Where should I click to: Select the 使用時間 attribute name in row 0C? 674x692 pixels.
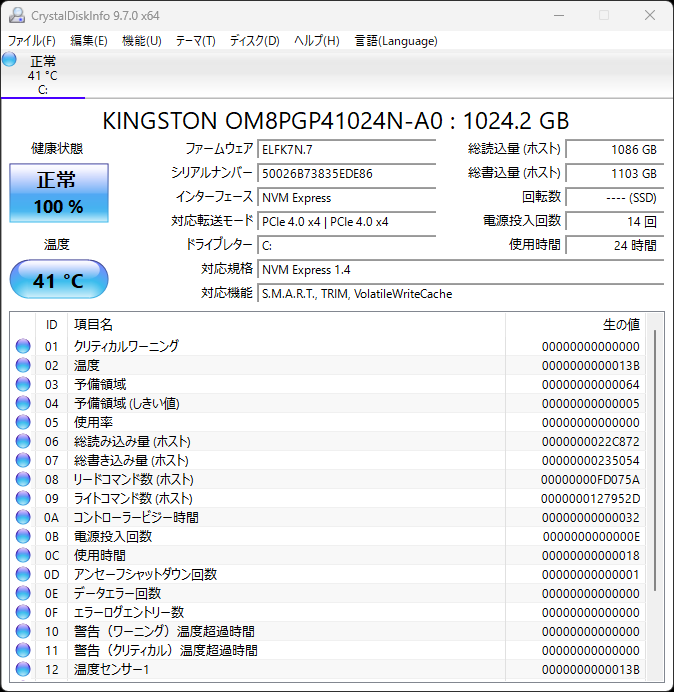[100, 555]
